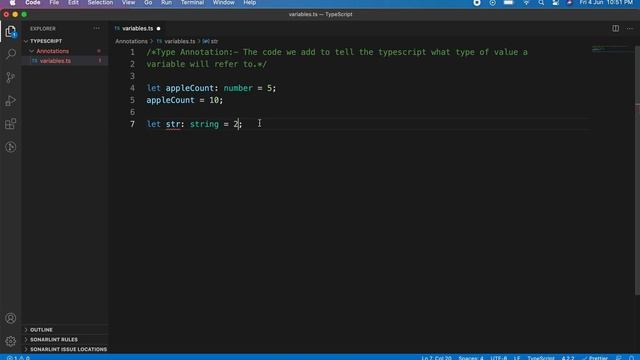
Task: Open the Edit menu
Action: (73, 3)
